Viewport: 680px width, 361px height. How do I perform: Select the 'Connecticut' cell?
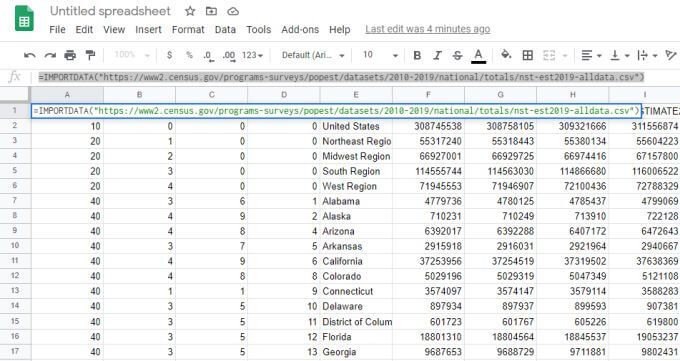point(356,291)
